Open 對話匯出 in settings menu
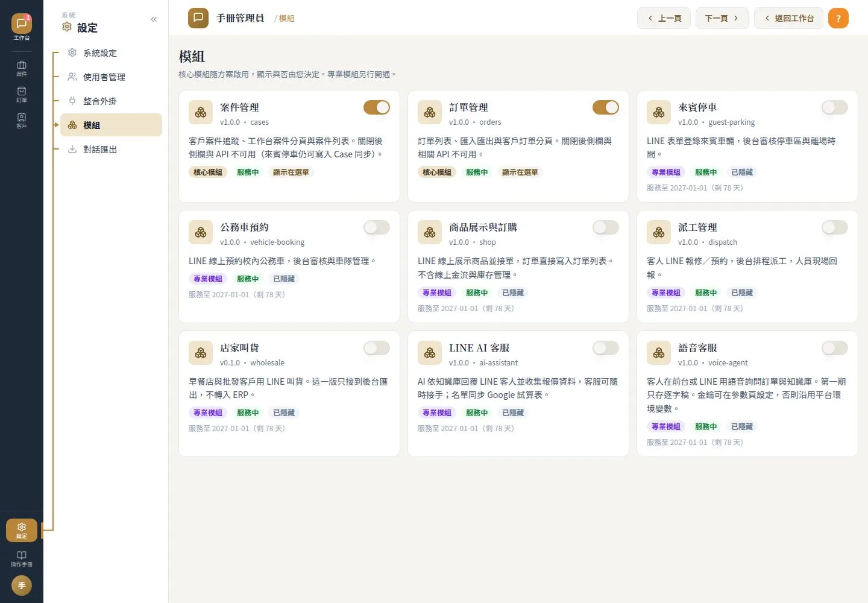Screen dimensions: 868x603 click(x=111, y=149)
